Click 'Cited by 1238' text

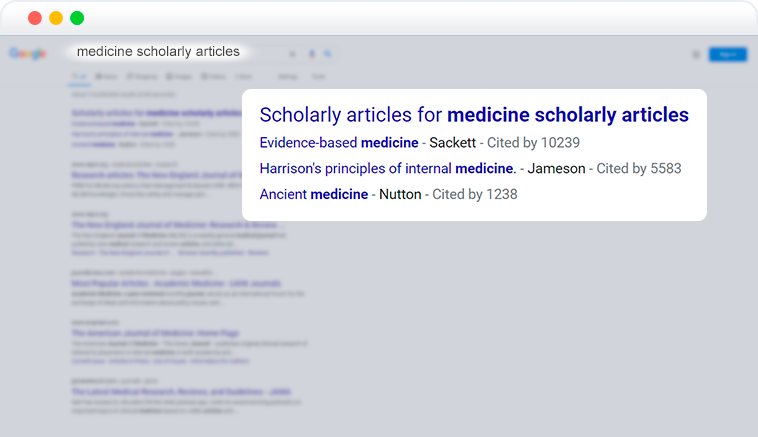(475, 194)
